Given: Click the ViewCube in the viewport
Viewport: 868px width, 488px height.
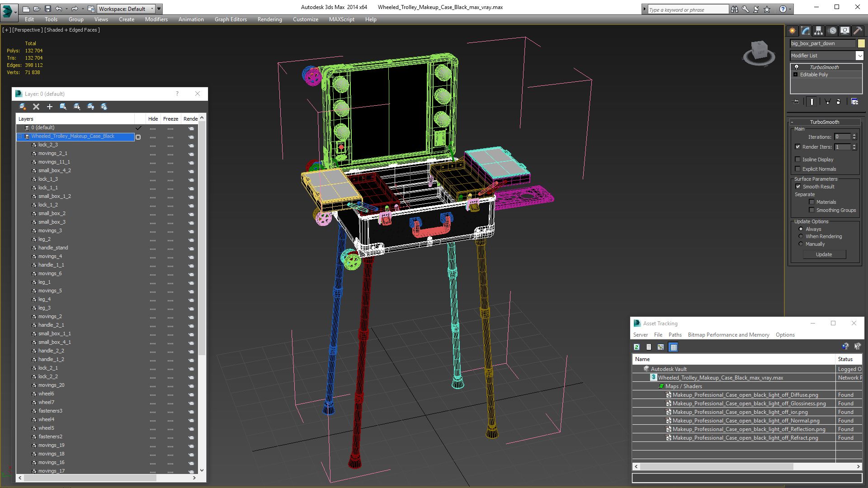Looking at the screenshot, I should (759, 52).
